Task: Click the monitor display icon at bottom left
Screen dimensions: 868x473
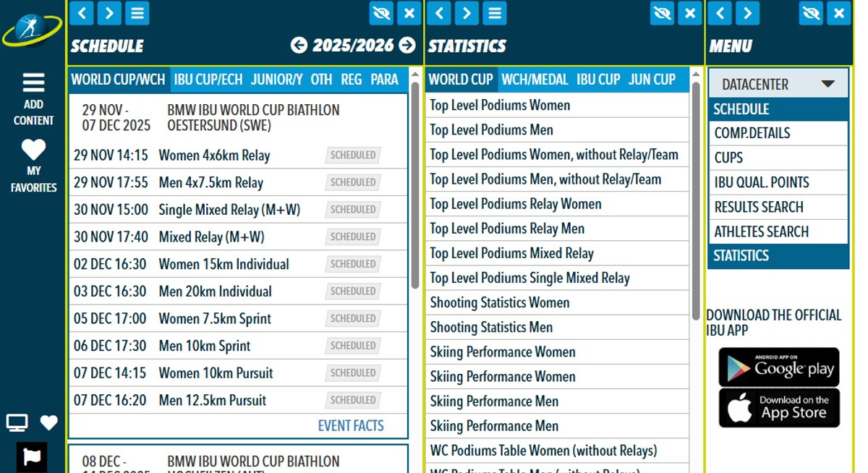Action: point(17,423)
